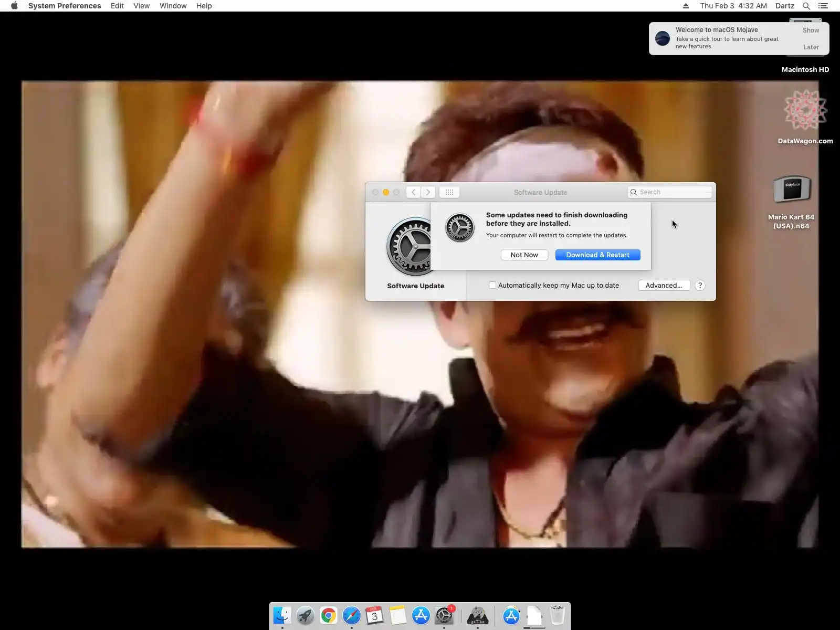This screenshot has width=840, height=630.
Task: Open Google Chrome from the Dock
Action: [328, 615]
